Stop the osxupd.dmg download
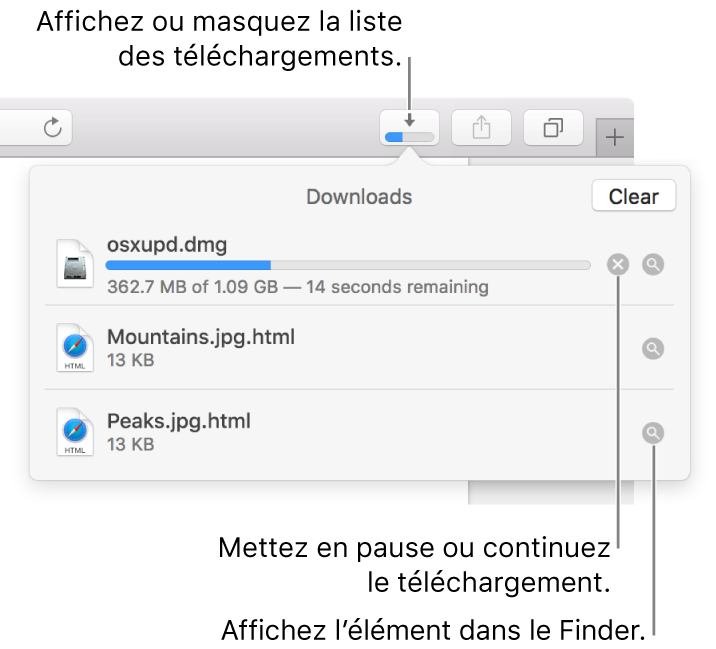Viewport: 716px width, 649px height. coord(618,264)
